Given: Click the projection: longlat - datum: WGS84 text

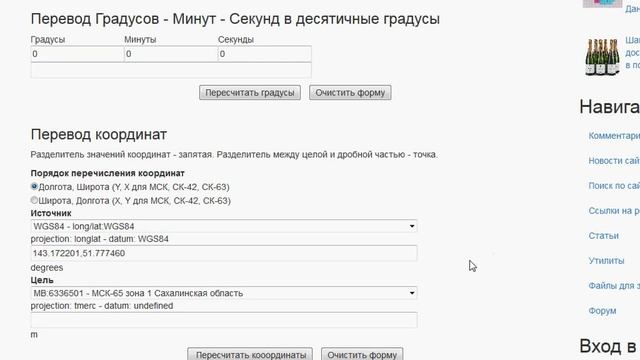Looking at the screenshot, I should pos(100,239).
